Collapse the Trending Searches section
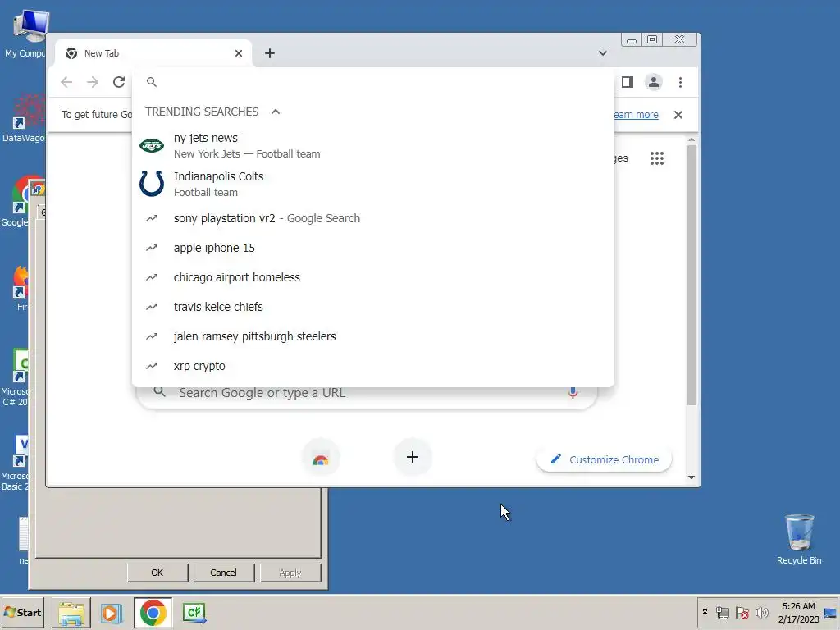The image size is (840, 630). pos(276,112)
